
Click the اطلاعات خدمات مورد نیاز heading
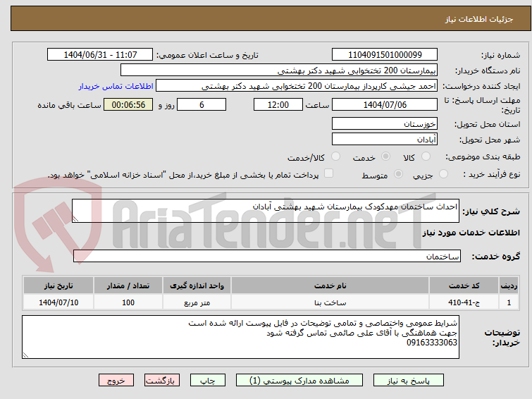pyautogui.click(x=471, y=233)
